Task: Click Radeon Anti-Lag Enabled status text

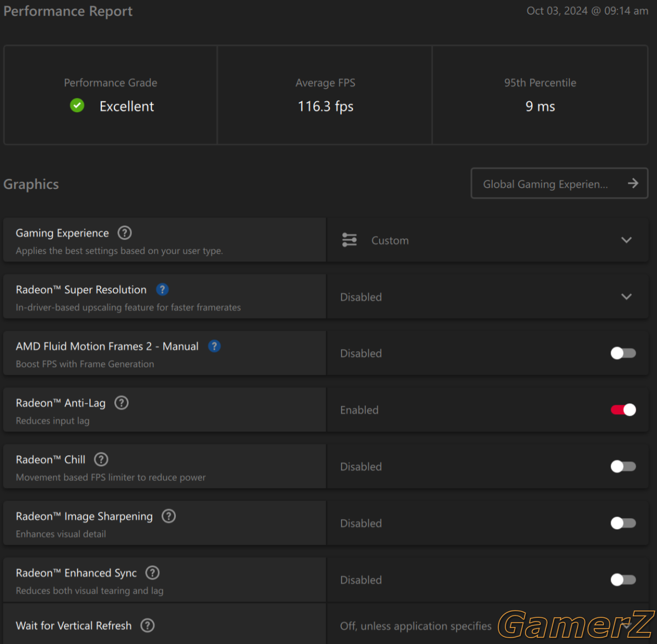Action: pyautogui.click(x=359, y=410)
